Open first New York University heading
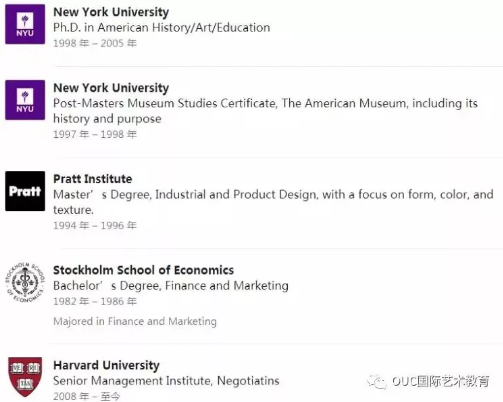This screenshot has width=503, height=402. coord(111,12)
